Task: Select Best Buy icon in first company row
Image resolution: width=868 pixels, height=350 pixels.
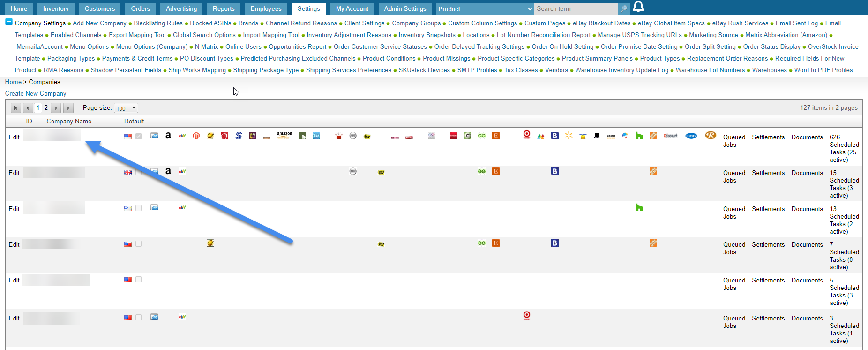Action: point(367,137)
